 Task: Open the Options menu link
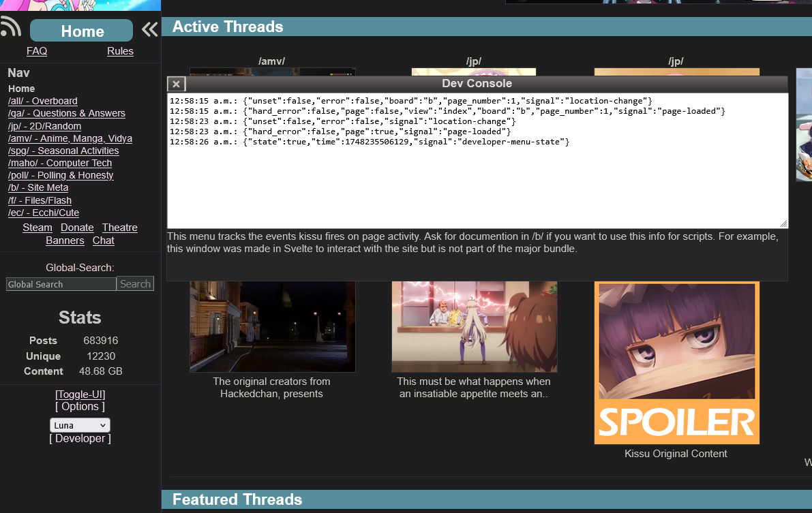pos(80,407)
